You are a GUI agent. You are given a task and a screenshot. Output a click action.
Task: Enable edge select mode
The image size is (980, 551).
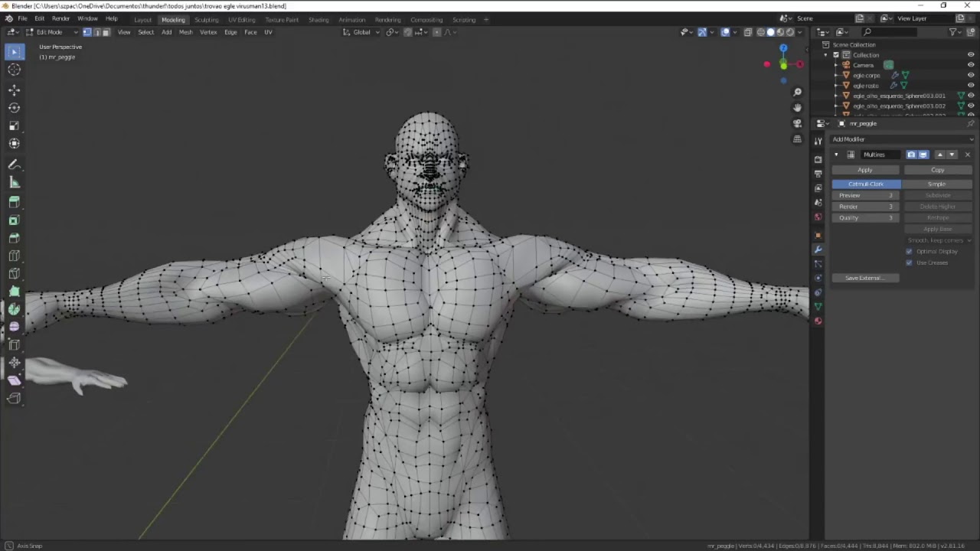96,32
